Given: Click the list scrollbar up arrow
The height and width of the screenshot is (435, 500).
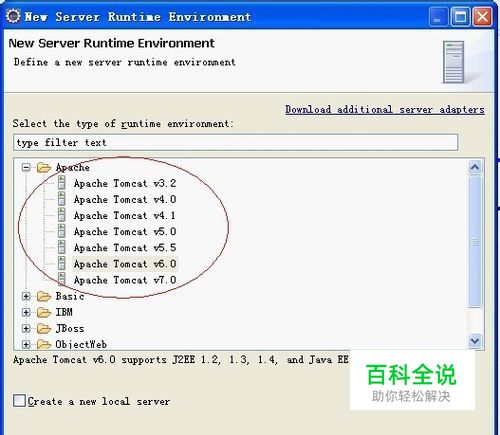Looking at the screenshot, I should click(475, 167).
